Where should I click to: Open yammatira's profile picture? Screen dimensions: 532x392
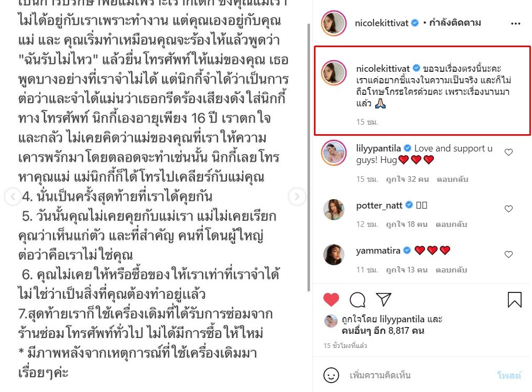pos(334,255)
